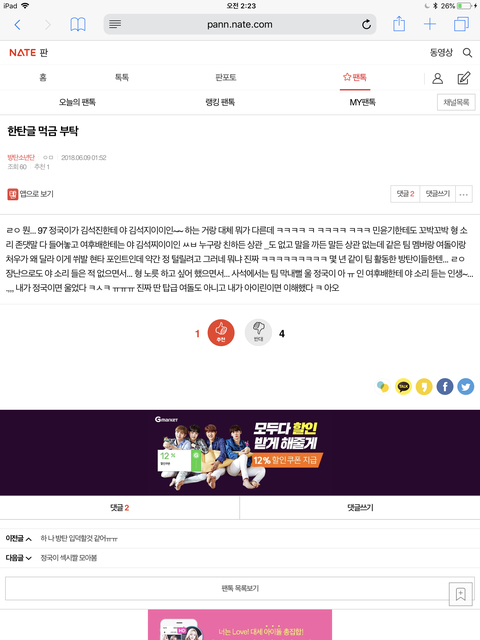Tap the gray thumbs-down oppose icon
The width and height of the screenshot is (480, 640).
[258, 333]
